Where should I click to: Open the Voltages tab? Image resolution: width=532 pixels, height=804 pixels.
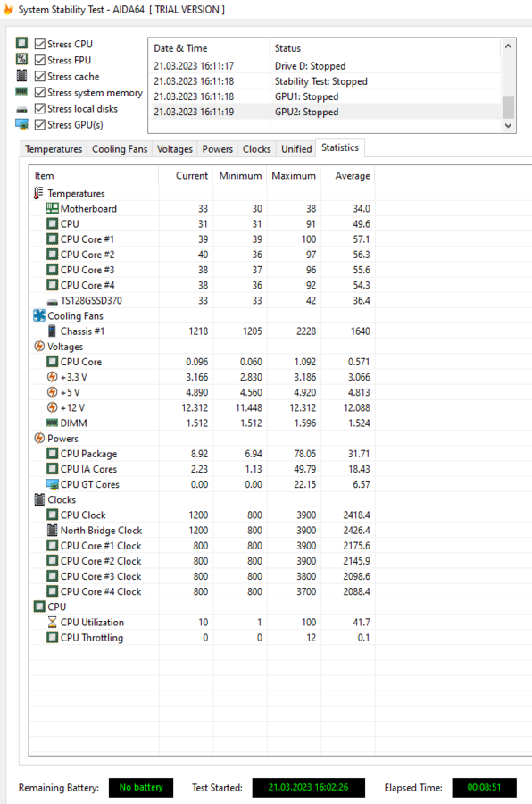point(174,148)
